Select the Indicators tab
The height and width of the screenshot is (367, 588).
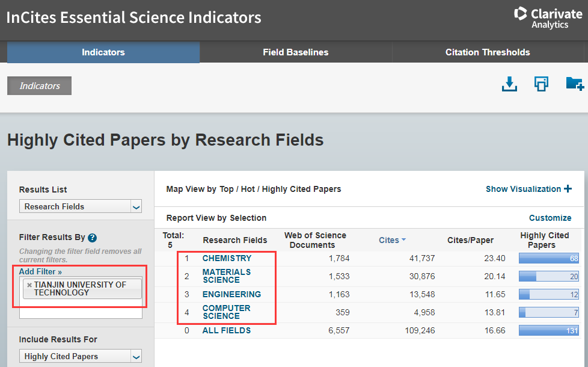(x=103, y=52)
